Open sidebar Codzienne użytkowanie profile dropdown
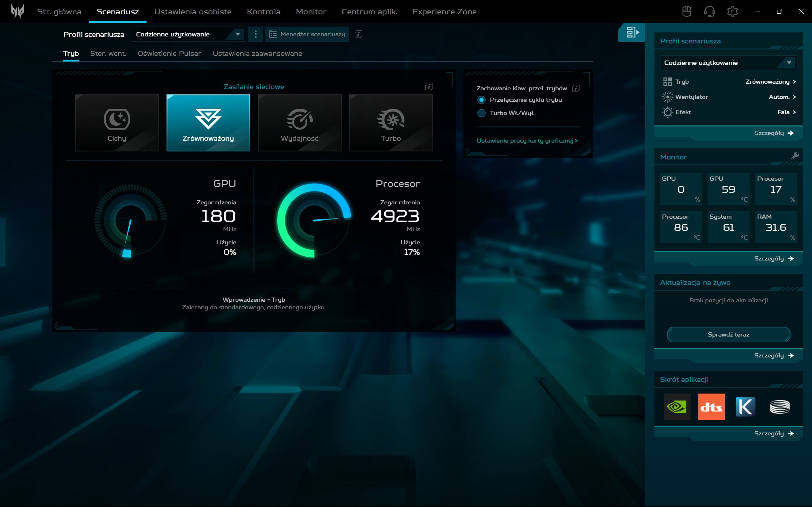Screen dimensions: 812x507 [728, 63]
